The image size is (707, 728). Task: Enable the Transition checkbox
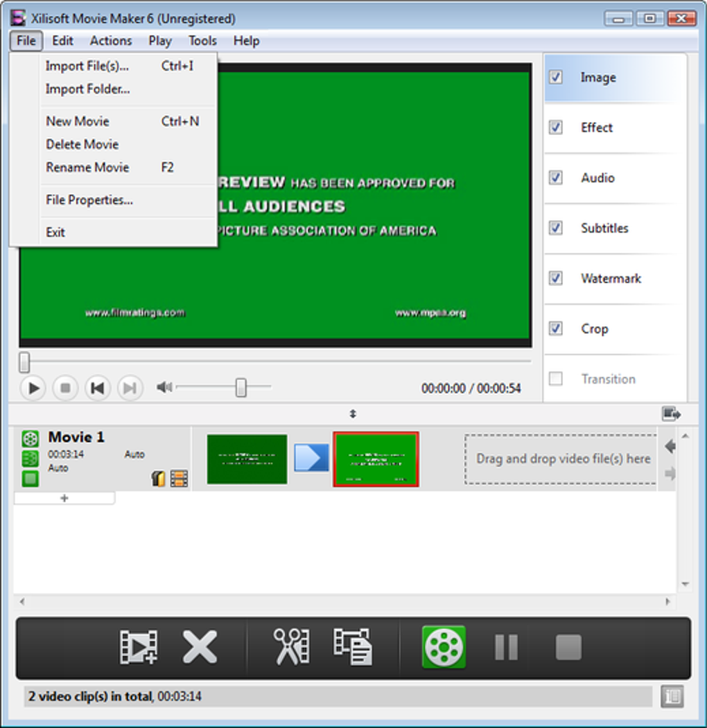[x=556, y=378]
